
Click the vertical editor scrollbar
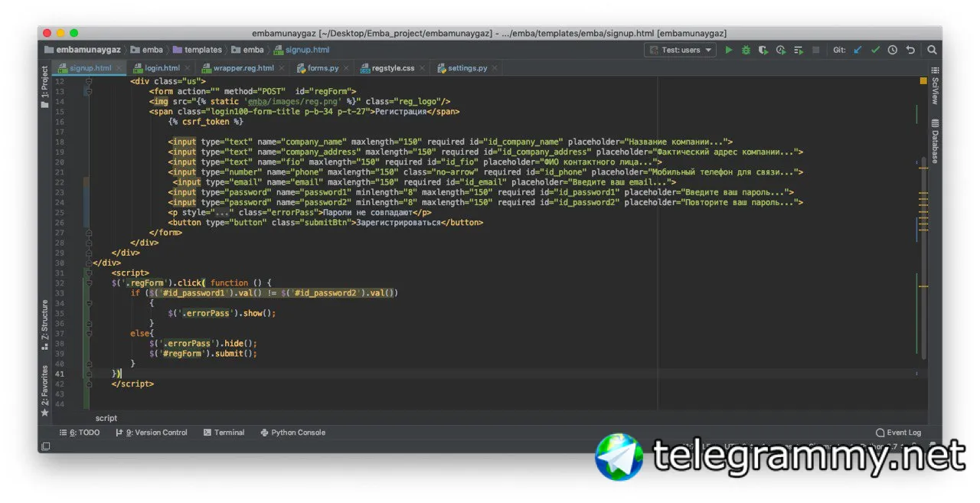coord(923,258)
